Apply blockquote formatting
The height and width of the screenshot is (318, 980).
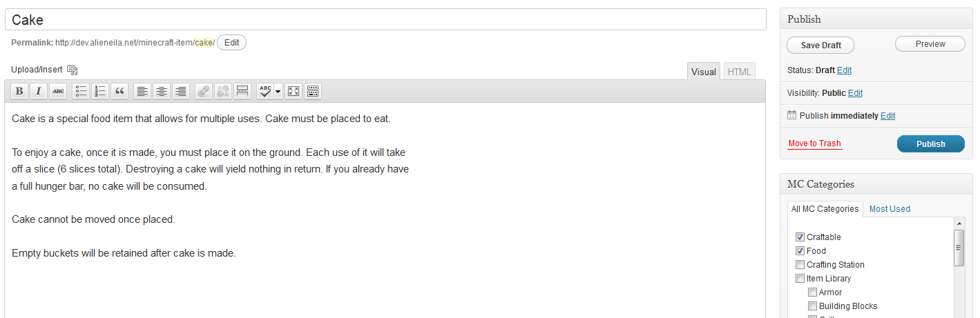120,91
